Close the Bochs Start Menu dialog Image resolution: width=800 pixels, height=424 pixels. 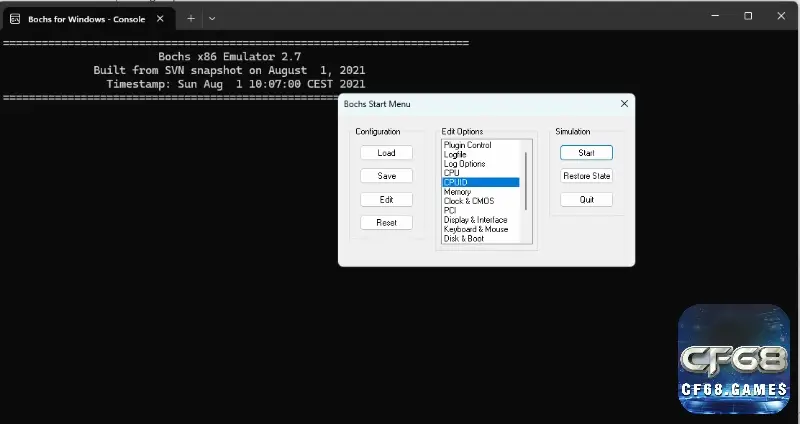[624, 104]
